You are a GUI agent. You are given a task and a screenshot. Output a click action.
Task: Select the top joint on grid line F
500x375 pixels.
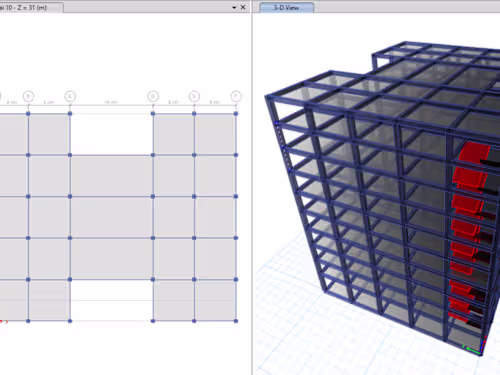tap(236, 114)
